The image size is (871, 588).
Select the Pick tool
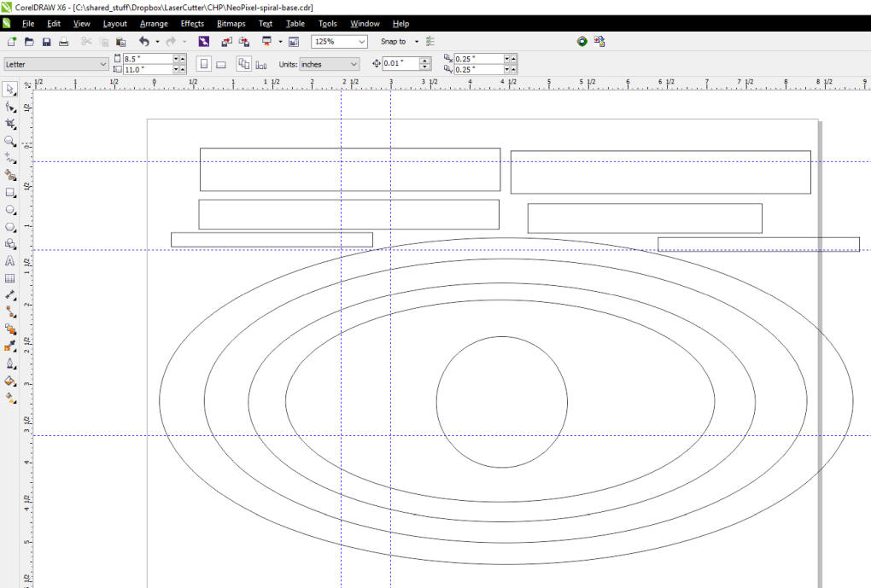click(10, 90)
